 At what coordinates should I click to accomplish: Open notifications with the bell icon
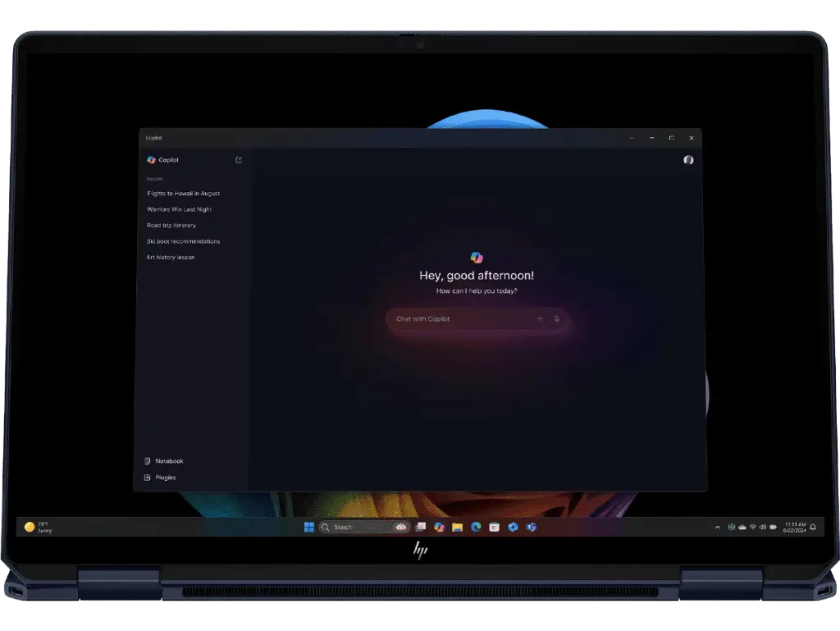click(x=813, y=527)
